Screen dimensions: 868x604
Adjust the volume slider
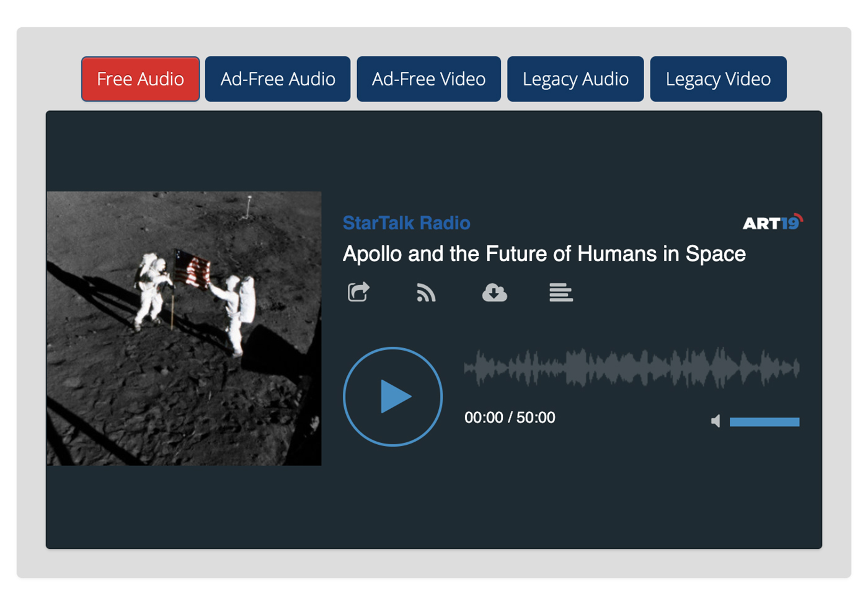pyautogui.click(x=764, y=421)
